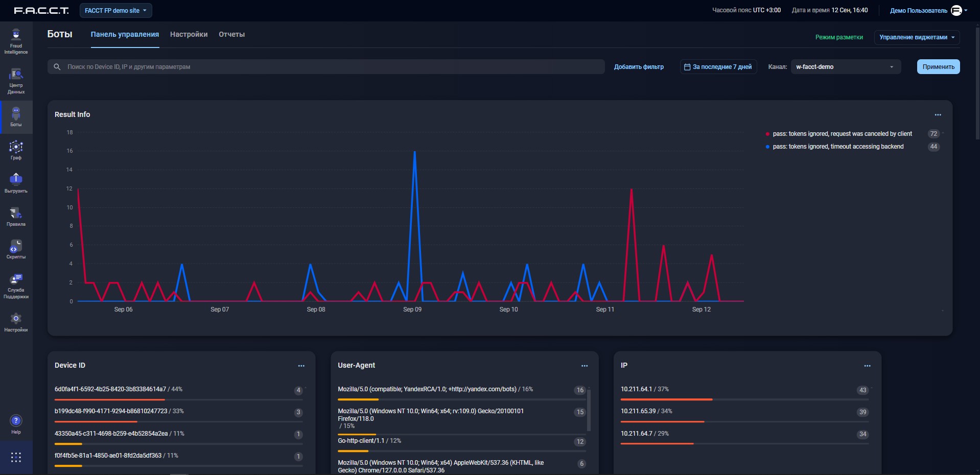Open the Fraud Intelligence sidebar section
Screen dimensions: 980x475
[16, 41]
